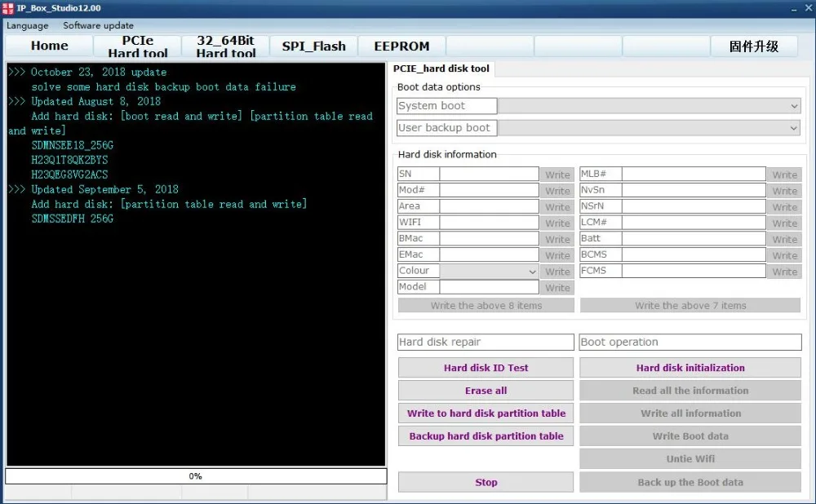Click the Stop button
This screenshot has width=816, height=504.
tap(486, 482)
